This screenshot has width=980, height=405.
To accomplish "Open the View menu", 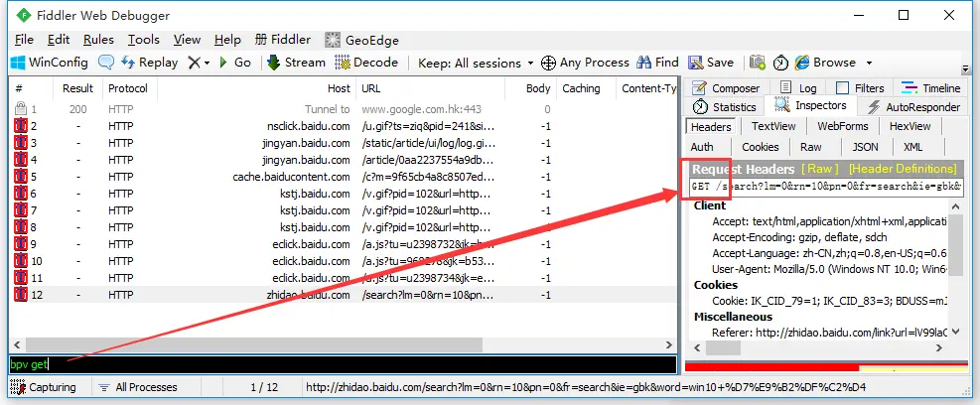I will click(x=187, y=40).
